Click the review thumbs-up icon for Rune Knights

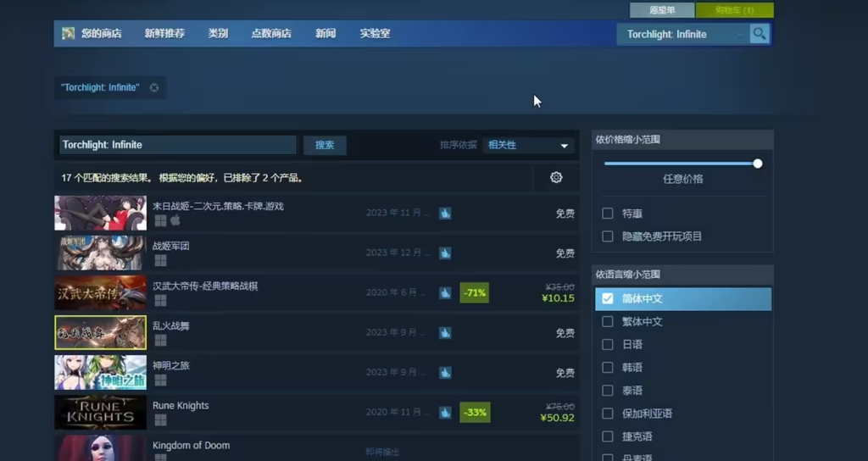(x=445, y=413)
